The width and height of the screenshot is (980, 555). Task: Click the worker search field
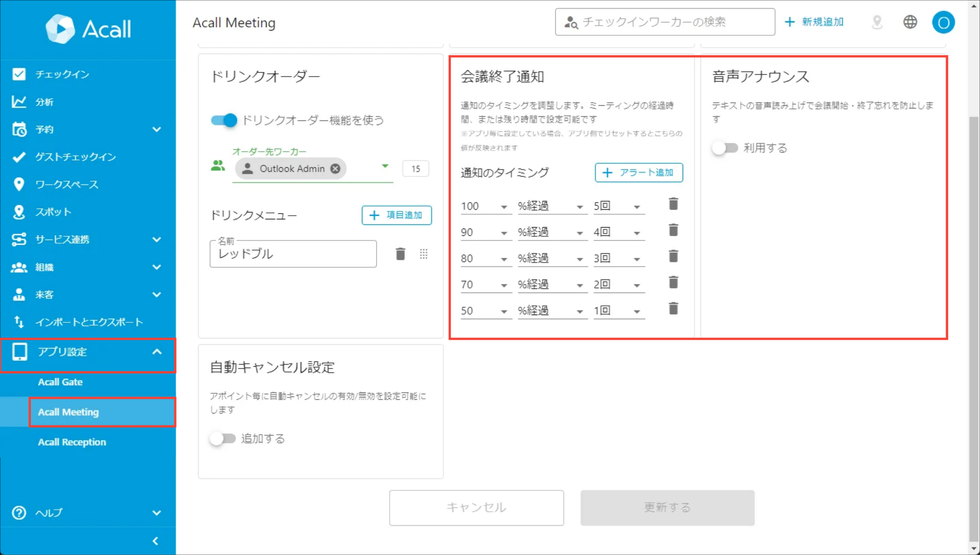(665, 22)
